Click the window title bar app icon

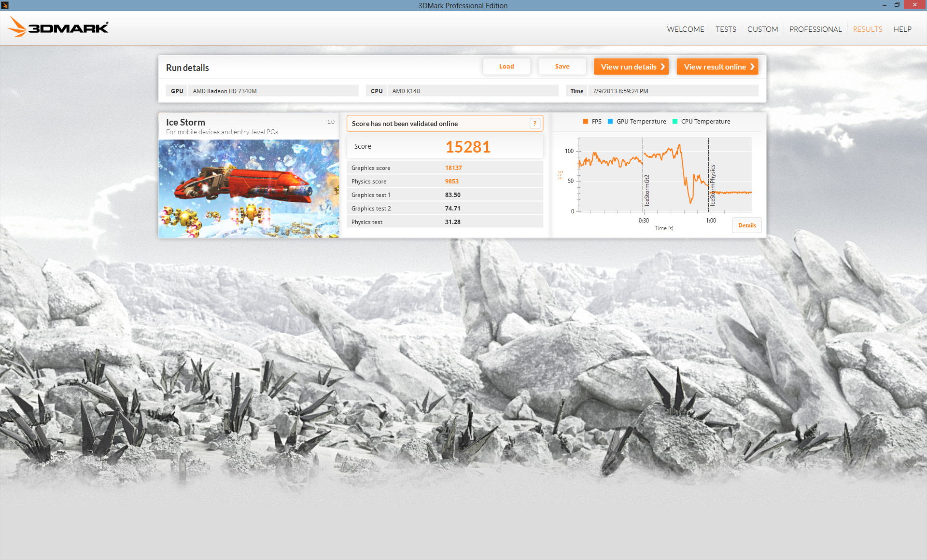[x=5, y=5]
